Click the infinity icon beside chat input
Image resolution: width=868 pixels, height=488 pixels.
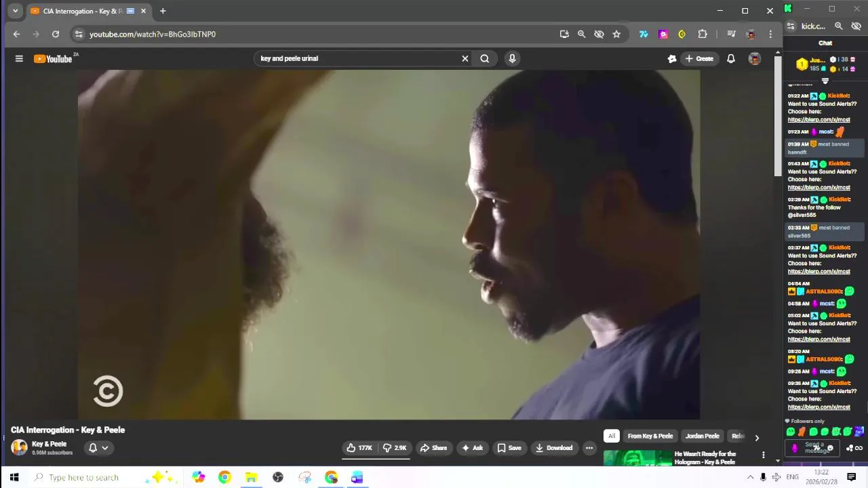[859, 448]
